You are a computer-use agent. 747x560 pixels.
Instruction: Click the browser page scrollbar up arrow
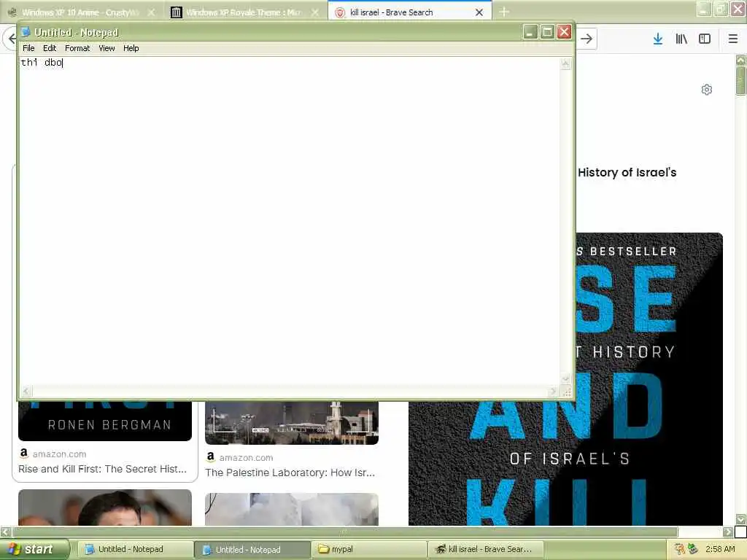741,60
